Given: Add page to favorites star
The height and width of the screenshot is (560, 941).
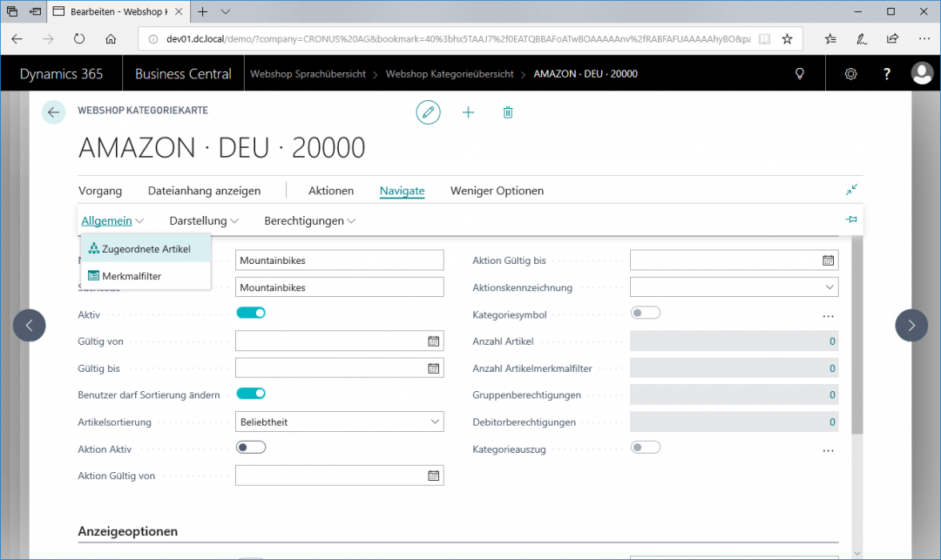Looking at the screenshot, I should (x=787, y=39).
